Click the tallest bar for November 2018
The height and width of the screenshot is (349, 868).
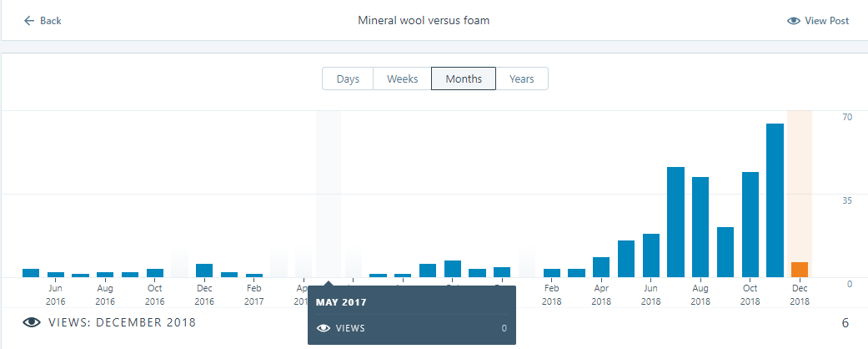tap(775, 200)
